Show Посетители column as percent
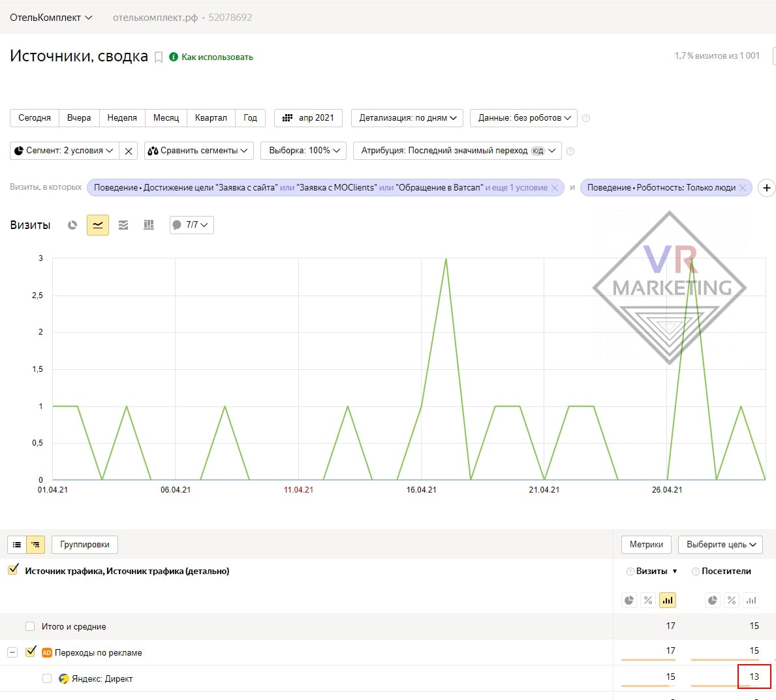 coord(732,601)
